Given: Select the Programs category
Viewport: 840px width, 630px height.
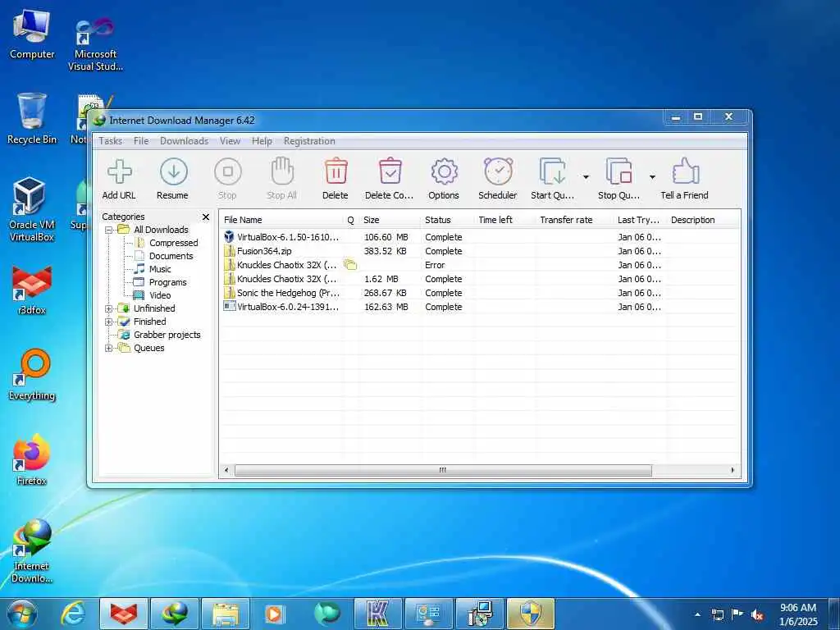Looking at the screenshot, I should pyautogui.click(x=160, y=282).
